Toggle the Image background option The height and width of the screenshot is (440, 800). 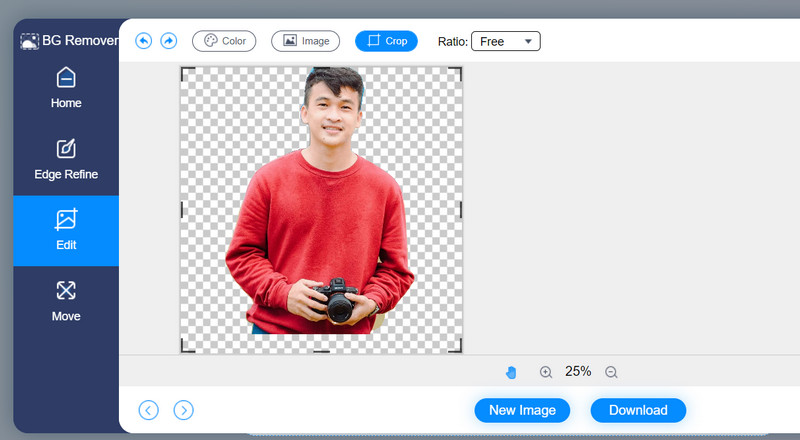(305, 41)
